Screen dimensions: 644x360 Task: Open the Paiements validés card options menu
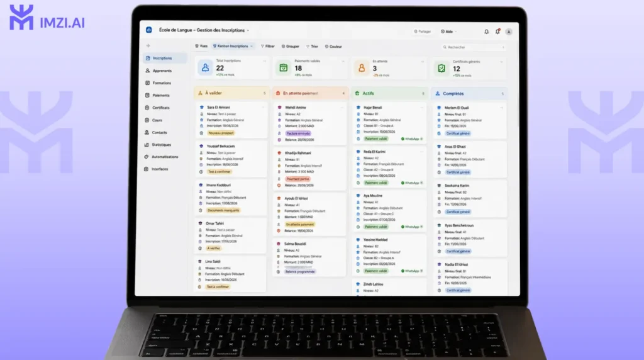coord(343,61)
